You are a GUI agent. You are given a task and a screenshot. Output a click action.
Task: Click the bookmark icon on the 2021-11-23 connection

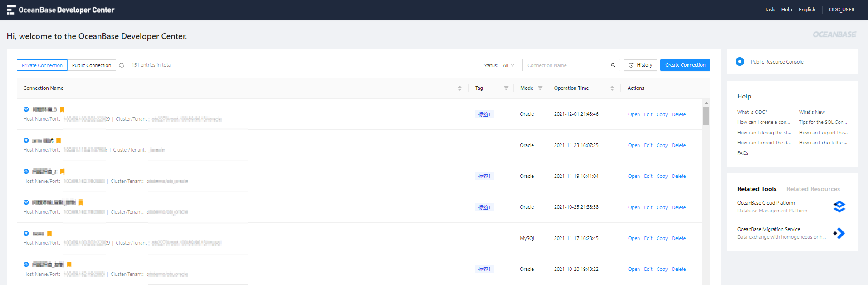(x=59, y=141)
